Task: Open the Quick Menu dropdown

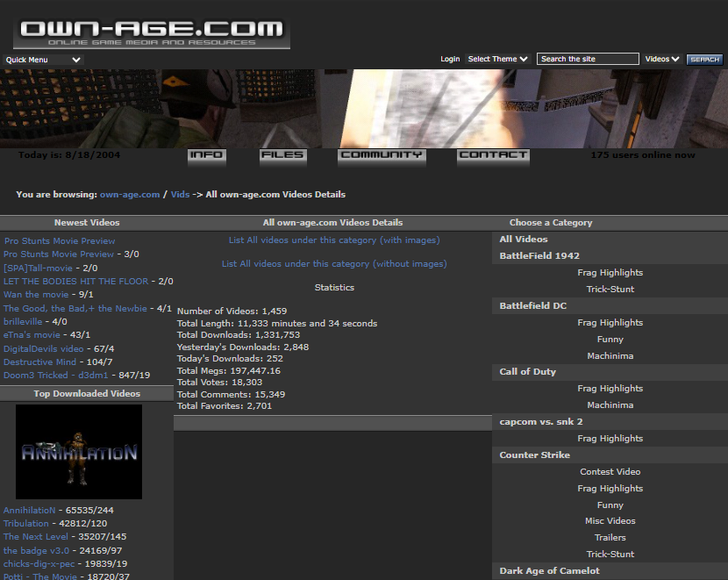Action: pyautogui.click(x=43, y=60)
